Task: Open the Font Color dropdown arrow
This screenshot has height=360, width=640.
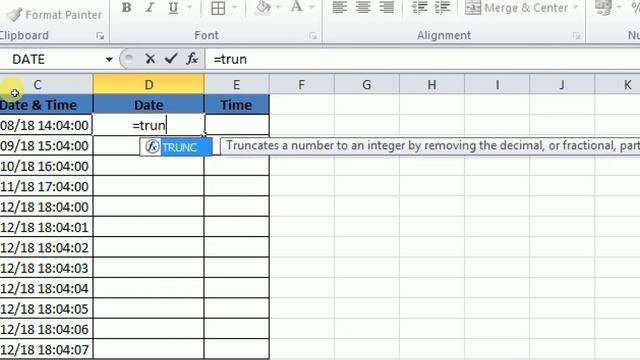Action: coord(312,7)
